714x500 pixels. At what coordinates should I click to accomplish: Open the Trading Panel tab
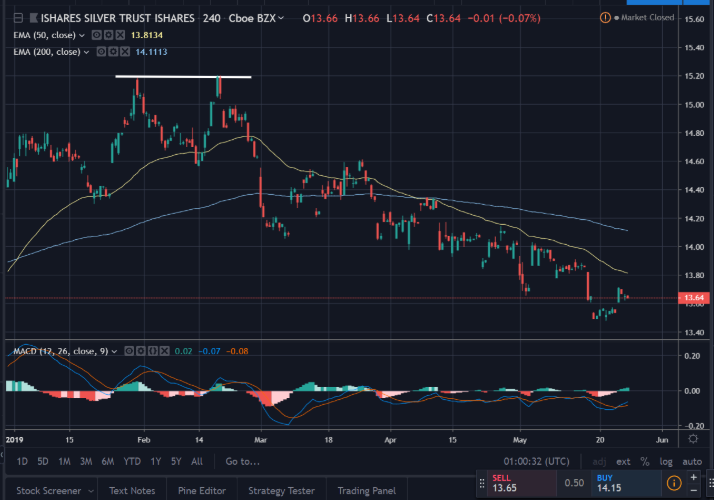(x=367, y=491)
